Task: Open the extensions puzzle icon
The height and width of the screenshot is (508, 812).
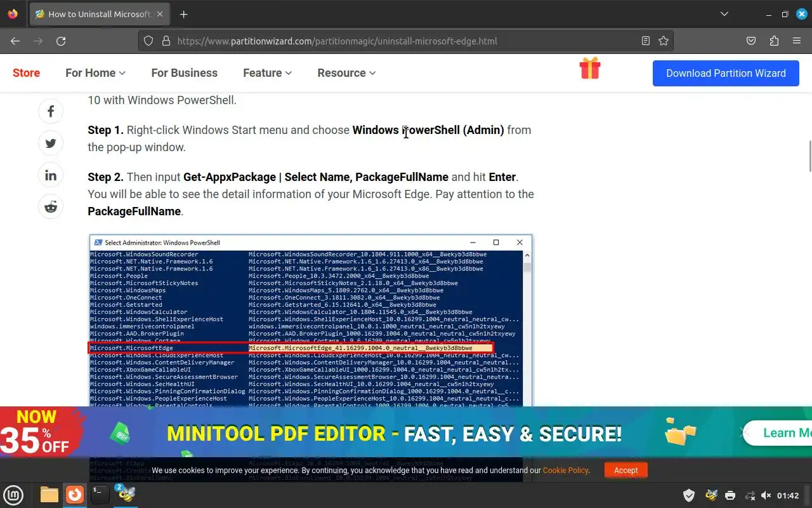Action: (774, 41)
